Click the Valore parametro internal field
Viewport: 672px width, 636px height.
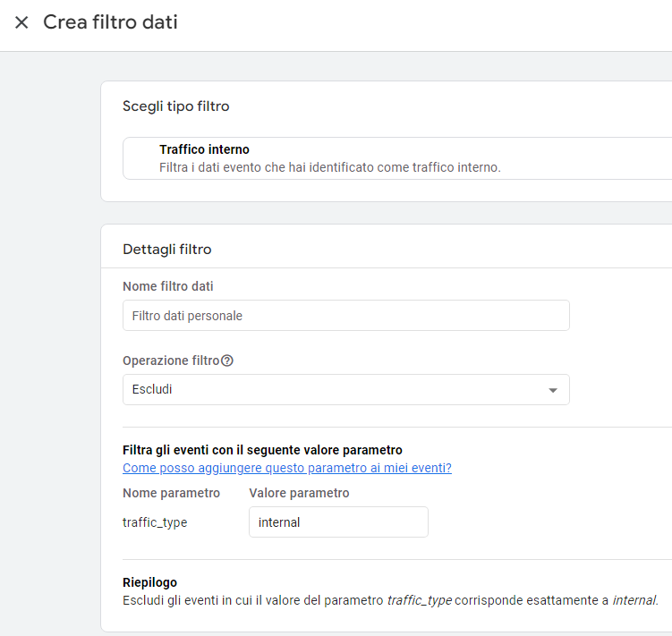338,522
